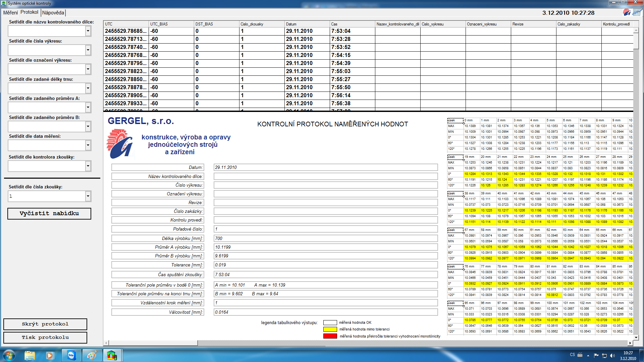Open the chart grid icon top right

click(x=637, y=12)
